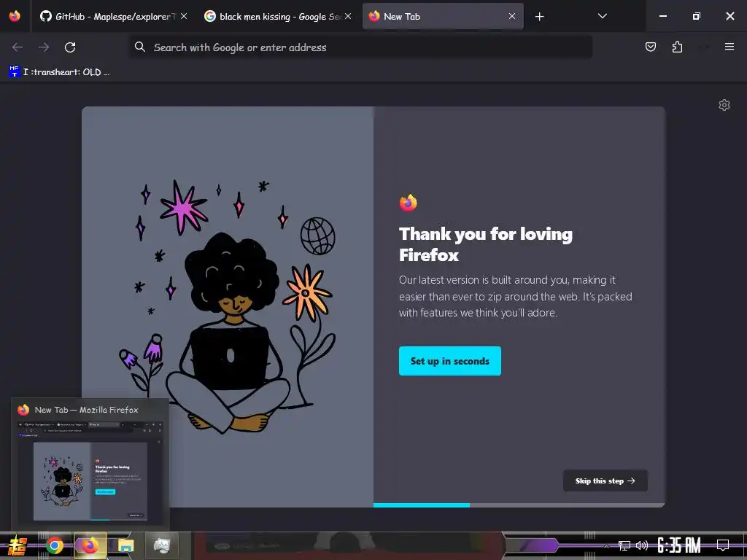Open a new tab with the plus button
Screen dimensions: 747x560
(539, 17)
